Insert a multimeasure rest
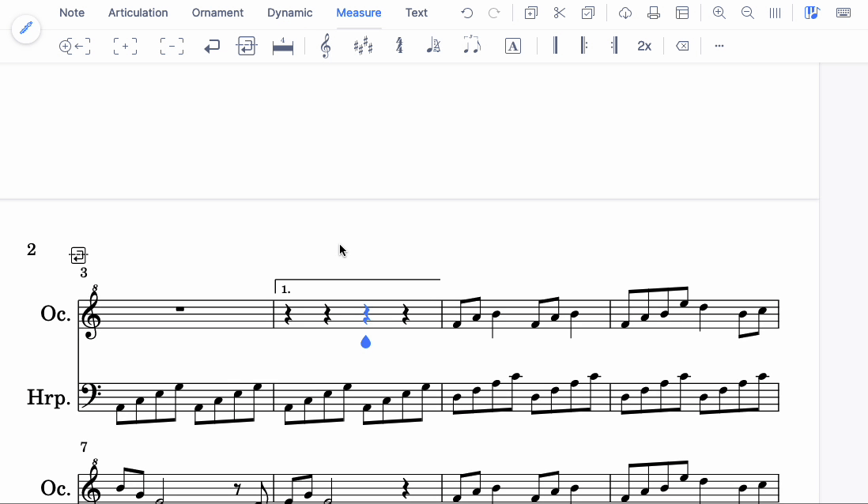This screenshot has width=868, height=504. pyautogui.click(x=282, y=45)
